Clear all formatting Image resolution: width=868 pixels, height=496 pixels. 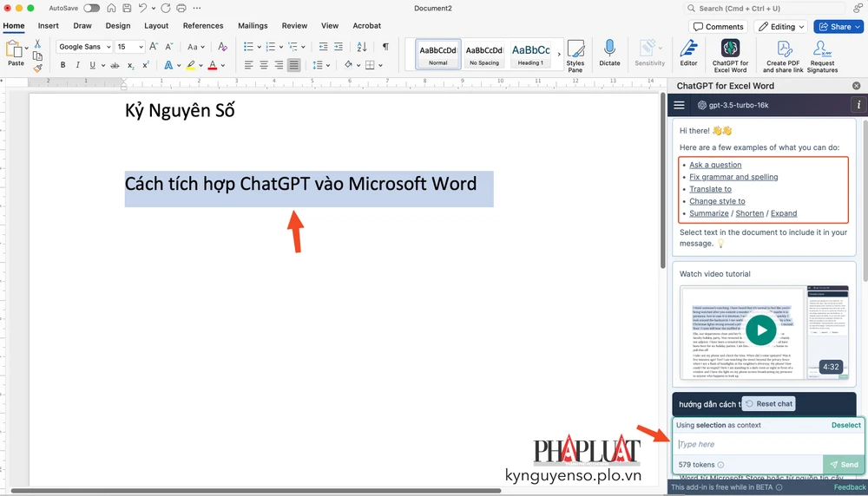pyautogui.click(x=222, y=47)
